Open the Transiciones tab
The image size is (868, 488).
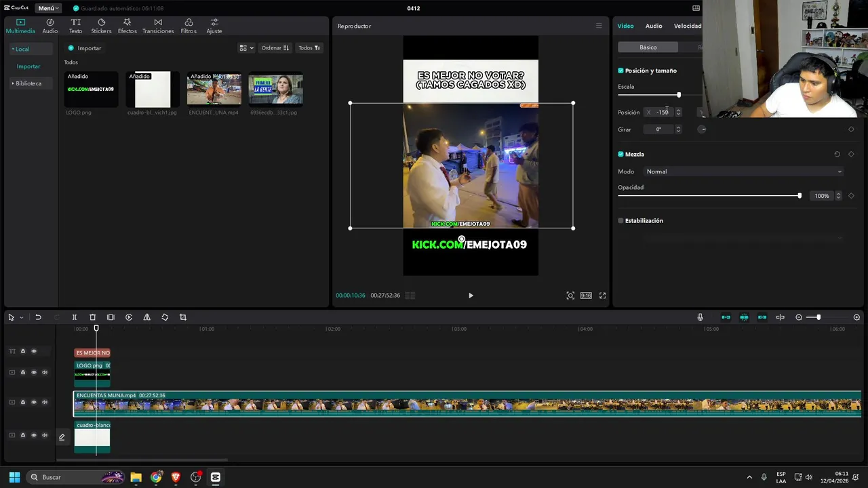pos(158,26)
